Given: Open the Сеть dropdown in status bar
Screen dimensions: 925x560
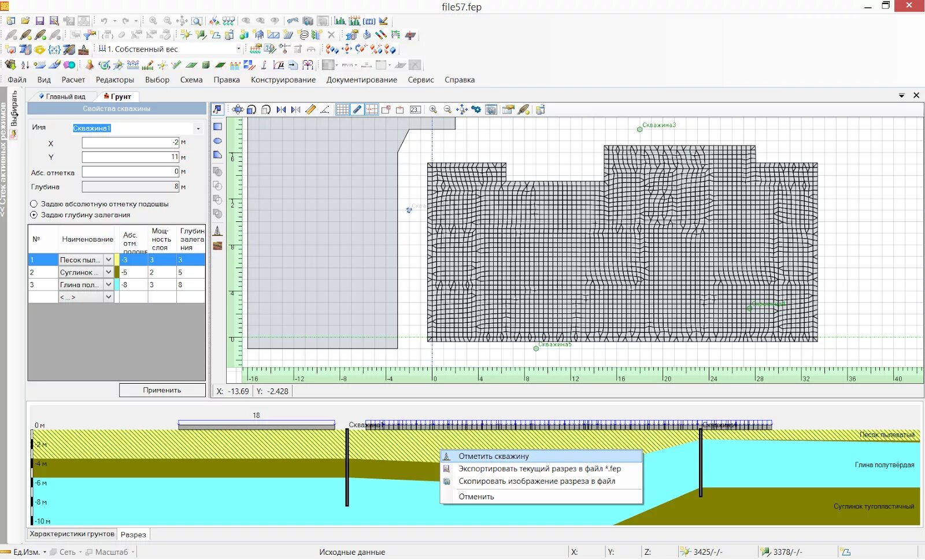Looking at the screenshot, I should [x=80, y=552].
